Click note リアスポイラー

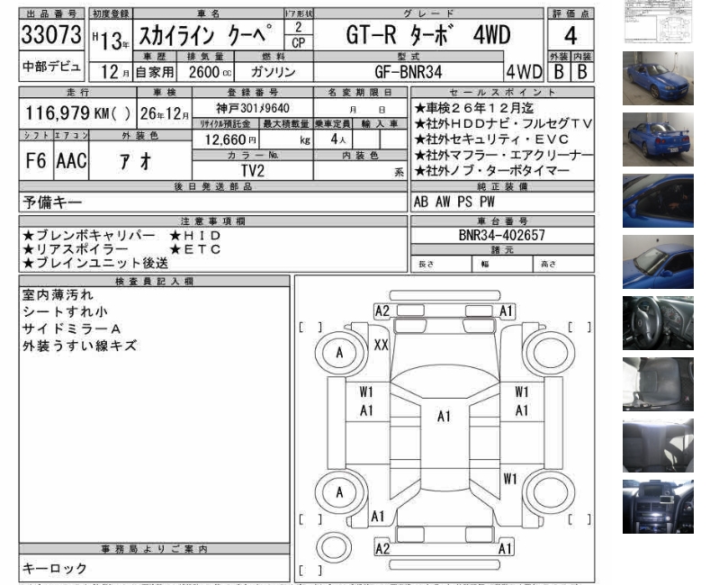(x=76, y=249)
